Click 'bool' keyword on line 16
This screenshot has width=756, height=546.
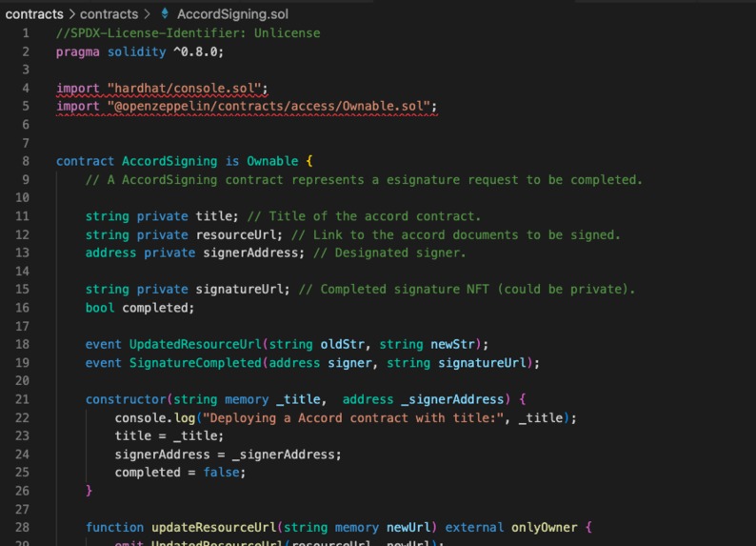(100, 308)
